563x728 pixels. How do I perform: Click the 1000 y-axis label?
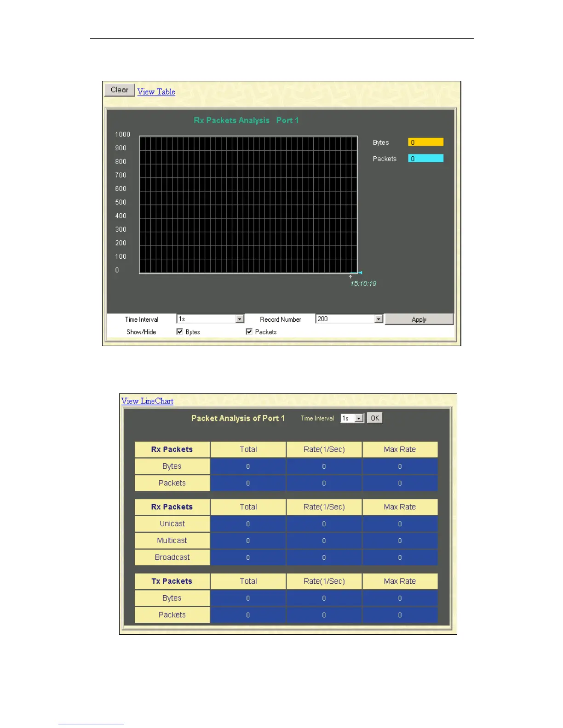click(x=122, y=134)
